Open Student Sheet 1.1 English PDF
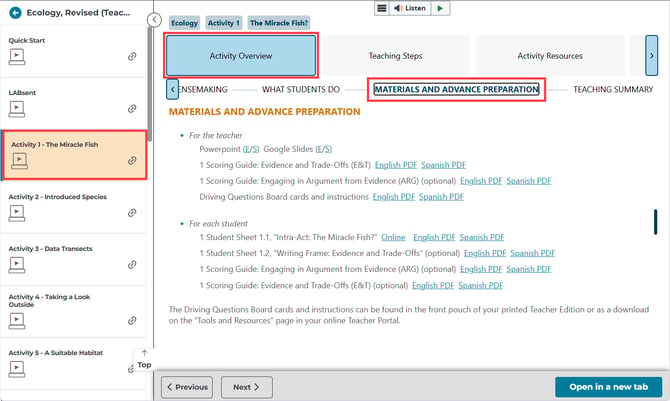The height and width of the screenshot is (401, 670). point(434,237)
